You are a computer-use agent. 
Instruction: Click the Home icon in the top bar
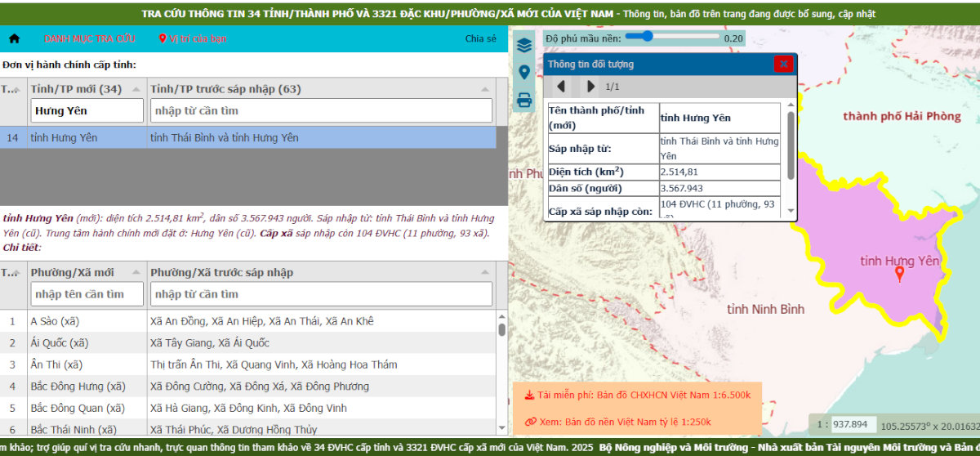pos(14,38)
